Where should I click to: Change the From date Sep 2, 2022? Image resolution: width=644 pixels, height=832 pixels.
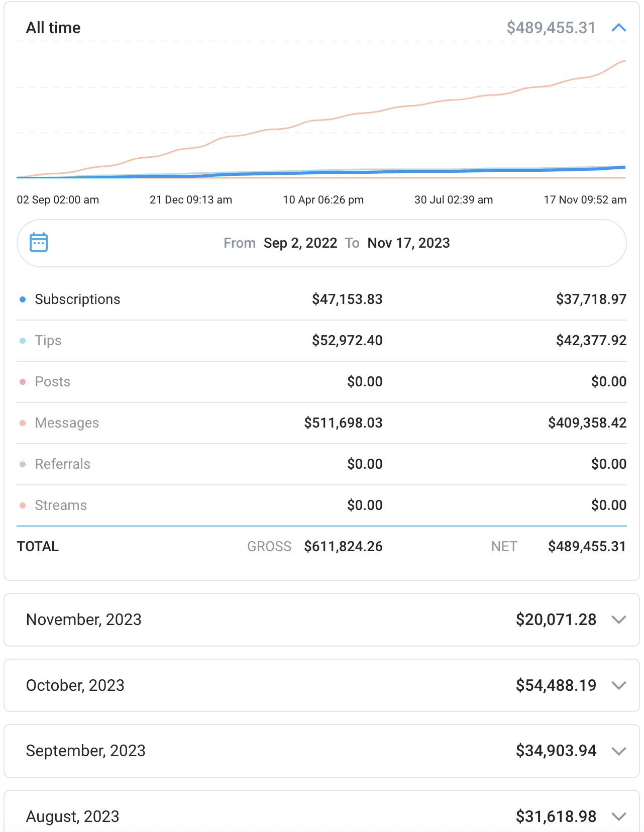[x=300, y=243]
